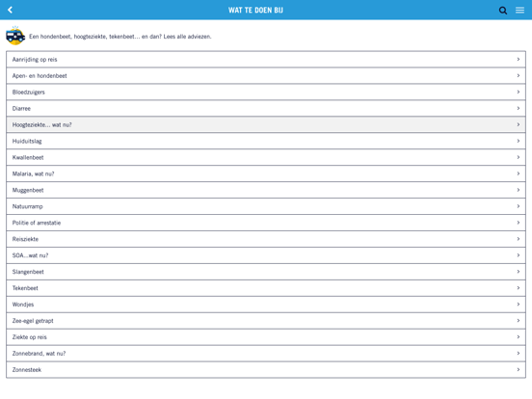Click the chevron on the Reisziekte row
This screenshot has width=532, height=399.
pos(519,239)
